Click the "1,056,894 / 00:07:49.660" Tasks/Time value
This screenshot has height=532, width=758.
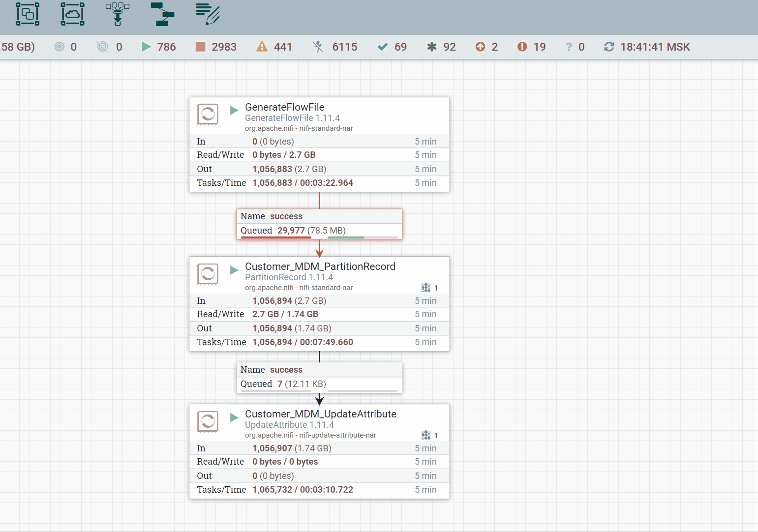click(x=303, y=342)
